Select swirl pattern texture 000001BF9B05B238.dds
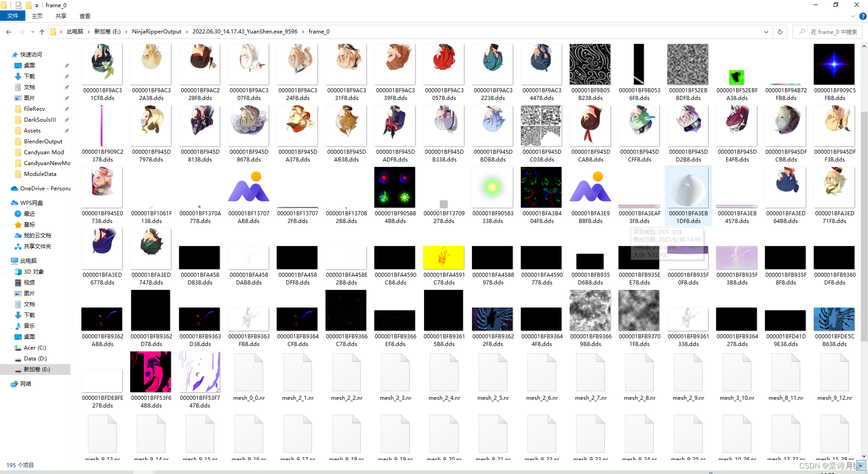Image resolution: width=868 pixels, height=474 pixels. coord(590,72)
